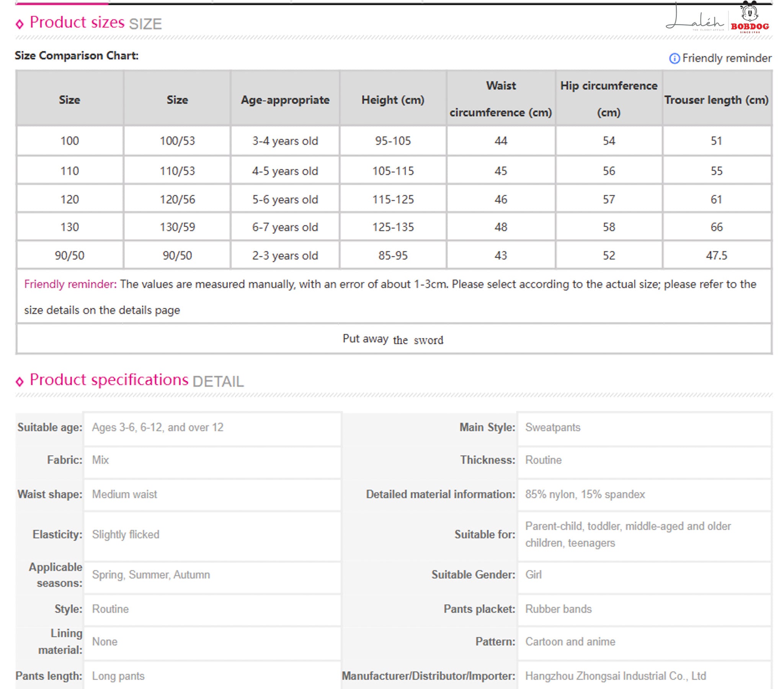Viewport: 784px width, 689px height.
Task: Click the 'Spring, Summer, Autumn' value
Action: pos(151,574)
